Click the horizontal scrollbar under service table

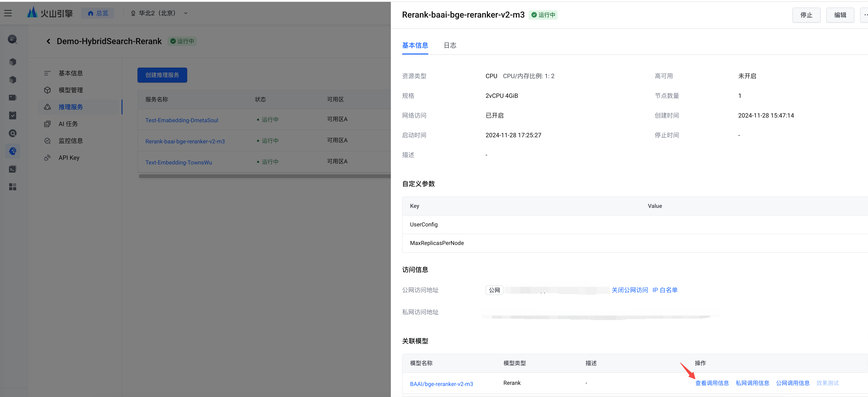click(x=265, y=176)
